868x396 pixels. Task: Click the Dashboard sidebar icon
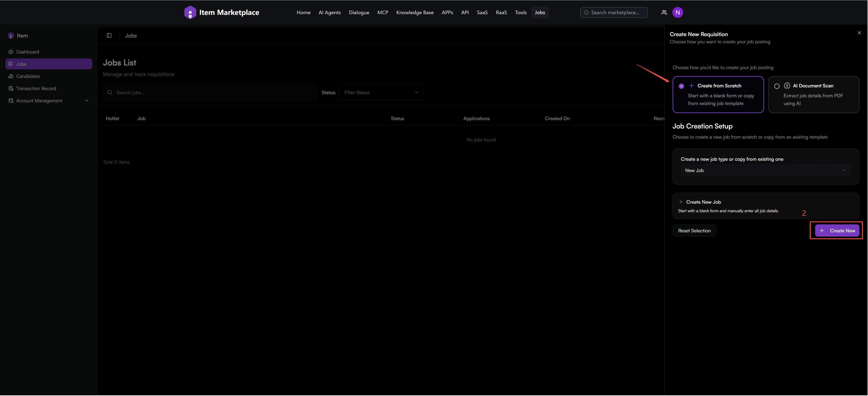click(x=11, y=52)
